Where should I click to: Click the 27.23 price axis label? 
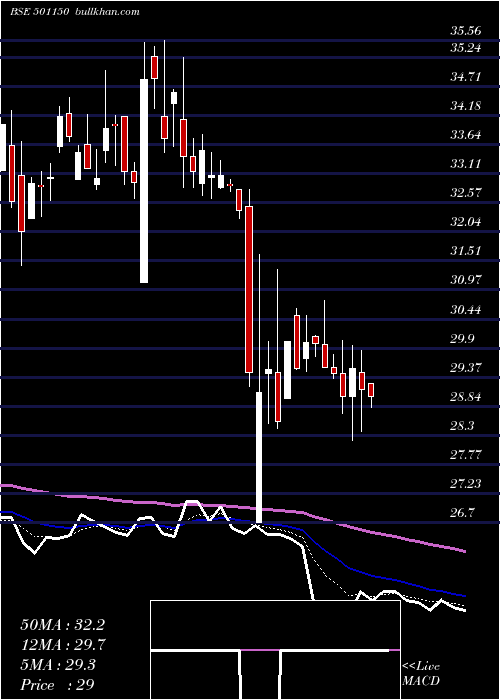point(466,484)
